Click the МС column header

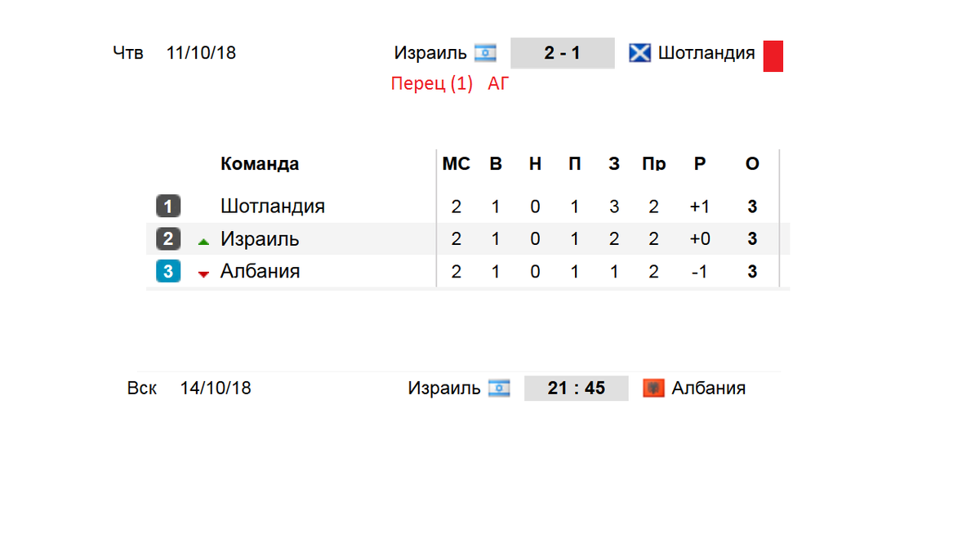[456, 163]
